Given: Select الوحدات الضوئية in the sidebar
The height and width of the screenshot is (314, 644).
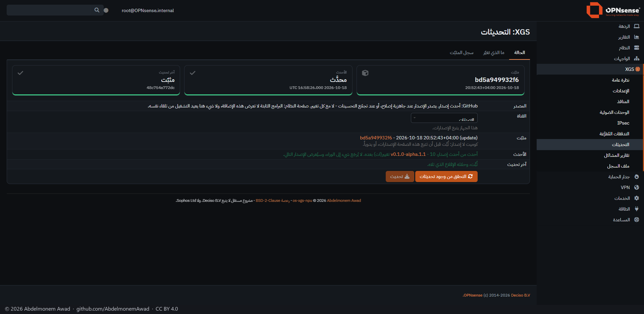Looking at the screenshot, I should point(614,112).
